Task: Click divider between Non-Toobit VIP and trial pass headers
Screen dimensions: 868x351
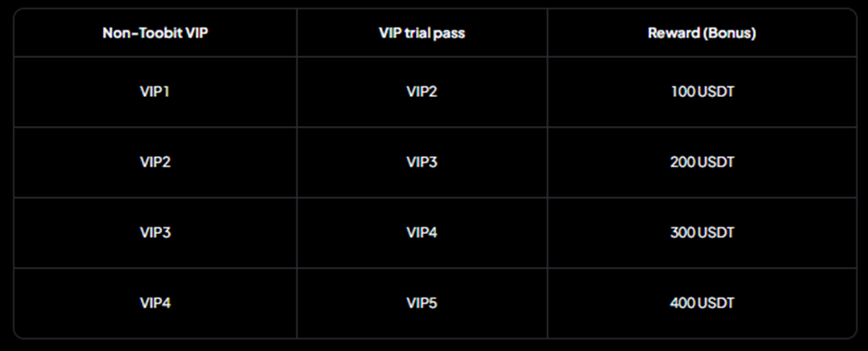Action: 297,33
